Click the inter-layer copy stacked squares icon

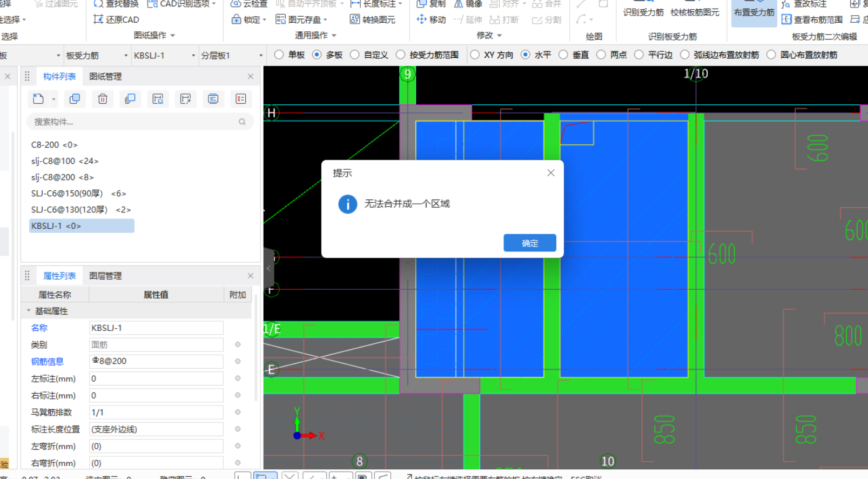click(x=130, y=99)
